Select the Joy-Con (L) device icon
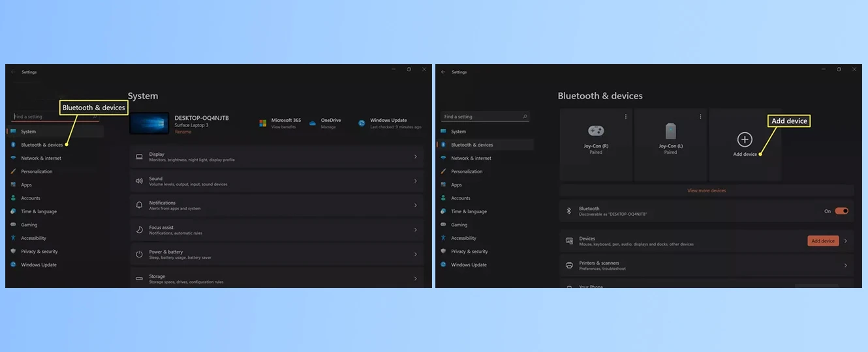868x352 pixels. click(x=670, y=130)
